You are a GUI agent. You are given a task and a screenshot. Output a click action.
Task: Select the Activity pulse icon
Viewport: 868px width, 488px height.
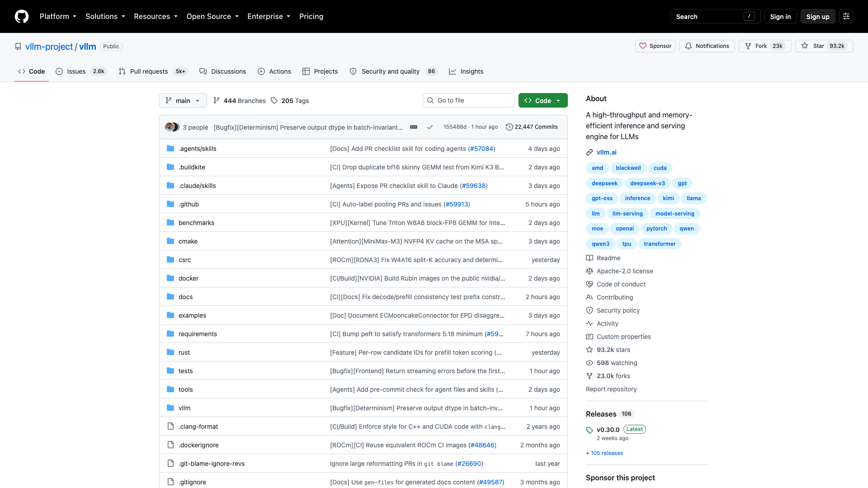pyautogui.click(x=590, y=324)
